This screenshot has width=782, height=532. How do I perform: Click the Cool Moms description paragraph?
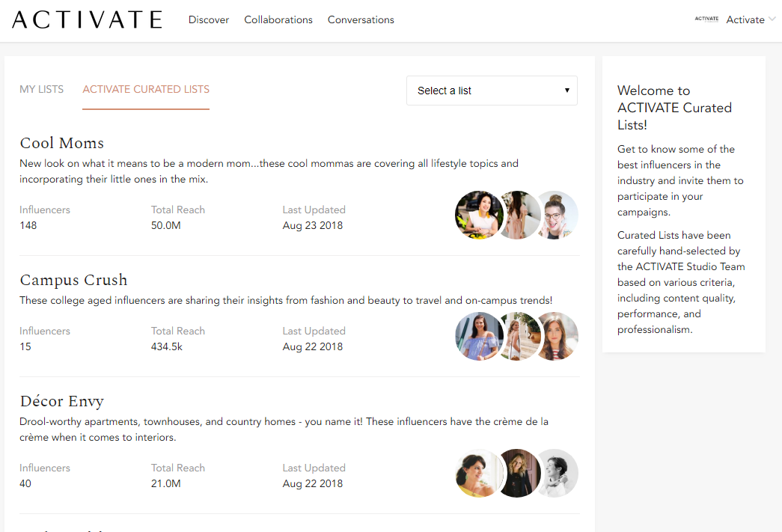click(x=269, y=171)
